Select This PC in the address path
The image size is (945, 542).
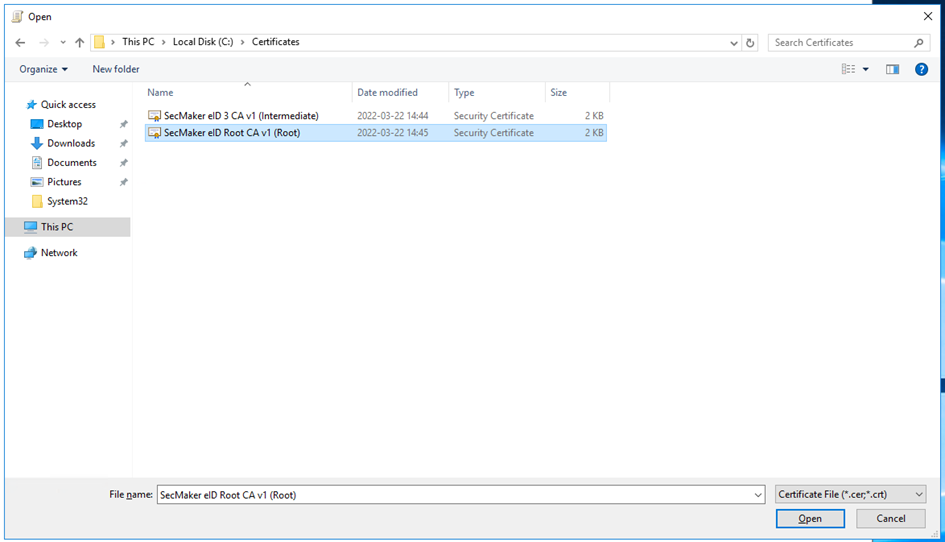(x=138, y=42)
